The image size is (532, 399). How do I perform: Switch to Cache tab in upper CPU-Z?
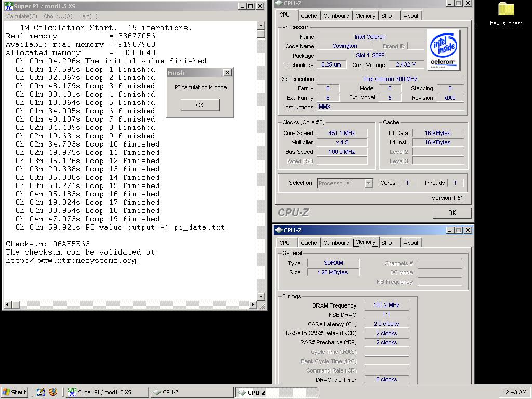tap(309, 16)
